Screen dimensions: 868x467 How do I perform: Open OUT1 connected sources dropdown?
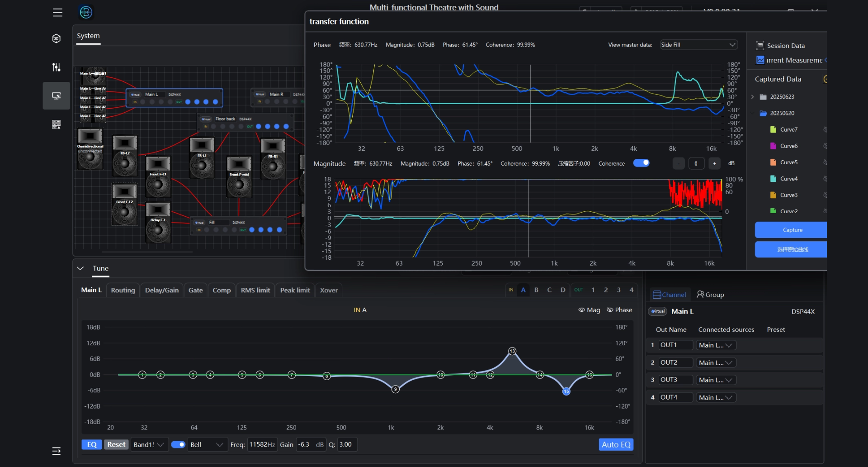pos(716,345)
